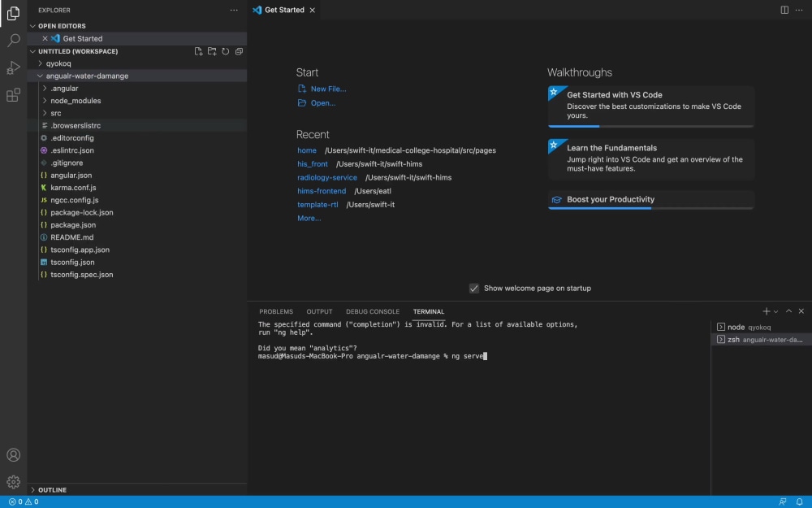The height and width of the screenshot is (508, 812).
Task: Toggle the editor layout icon top right
Action: [x=783, y=10]
